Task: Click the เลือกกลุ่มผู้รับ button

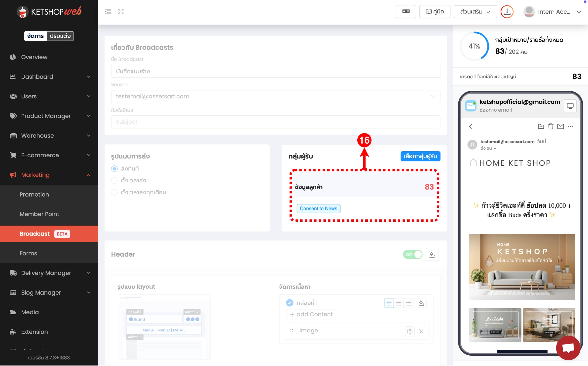Action: [x=420, y=156]
